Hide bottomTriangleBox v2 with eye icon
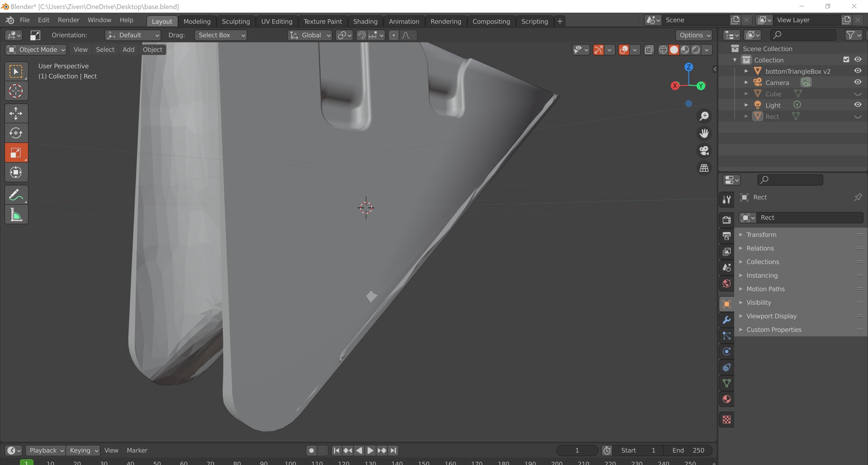The width and height of the screenshot is (868, 465). tap(858, 71)
